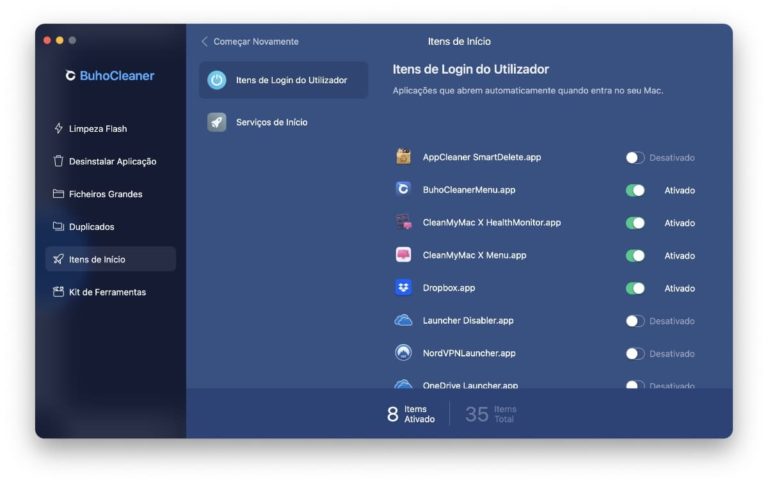Screen dimensions: 768x485
Task: Disable the BuhoCleanerMenu.app toggle
Action: (634, 190)
